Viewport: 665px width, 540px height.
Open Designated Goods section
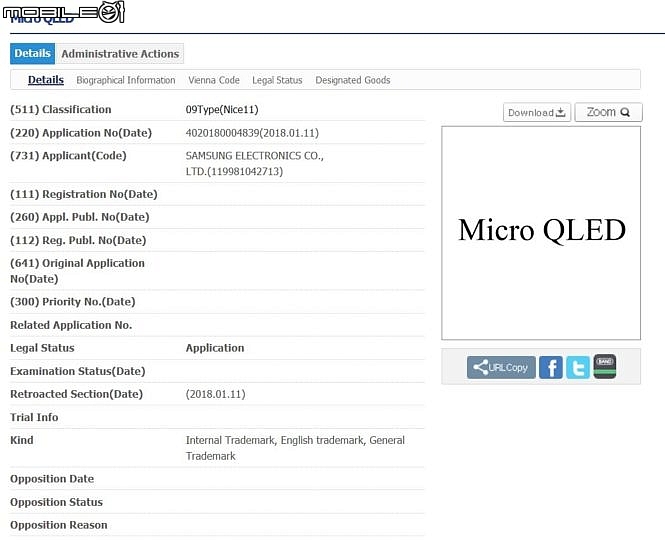click(x=352, y=80)
